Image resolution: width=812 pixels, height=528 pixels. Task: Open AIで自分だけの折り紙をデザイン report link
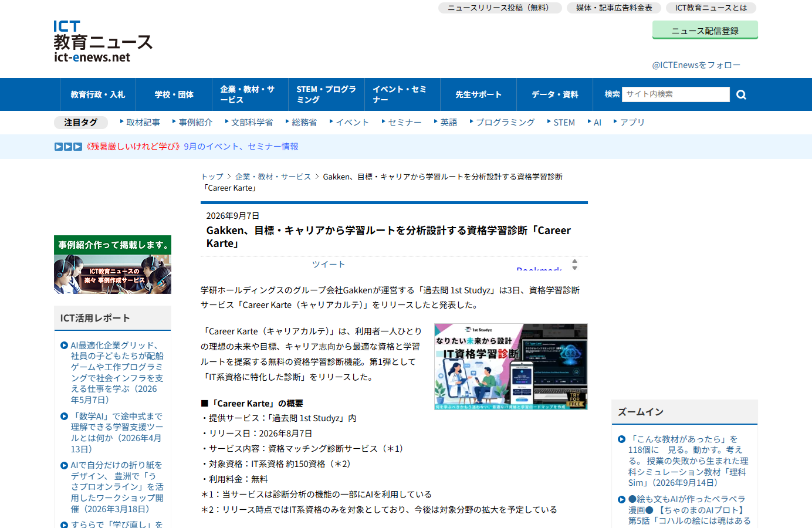(117, 487)
